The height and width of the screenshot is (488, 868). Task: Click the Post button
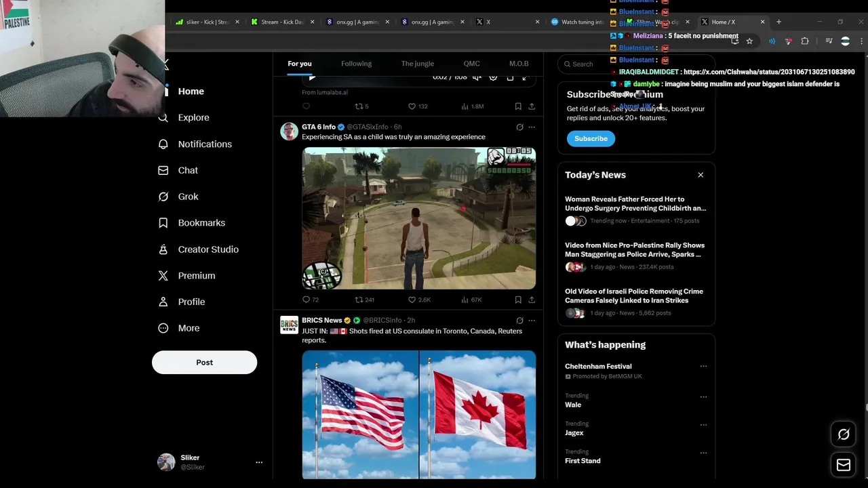(204, 363)
